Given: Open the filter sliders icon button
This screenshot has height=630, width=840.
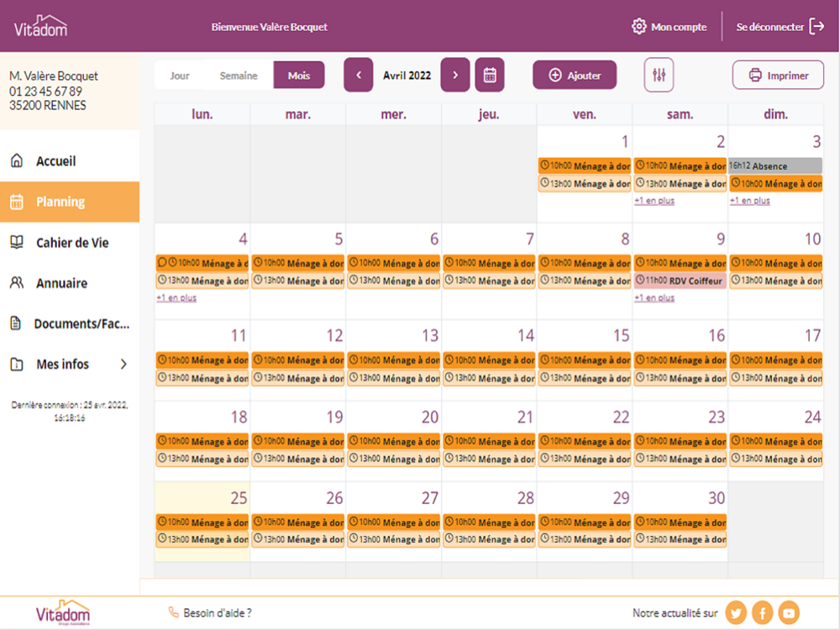Looking at the screenshot, I should pos(659,75).
